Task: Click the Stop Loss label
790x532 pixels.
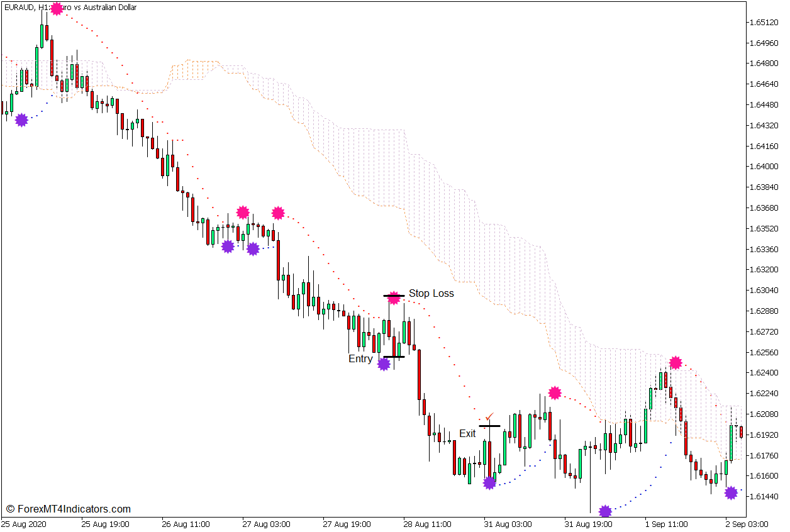Action: 431,293
